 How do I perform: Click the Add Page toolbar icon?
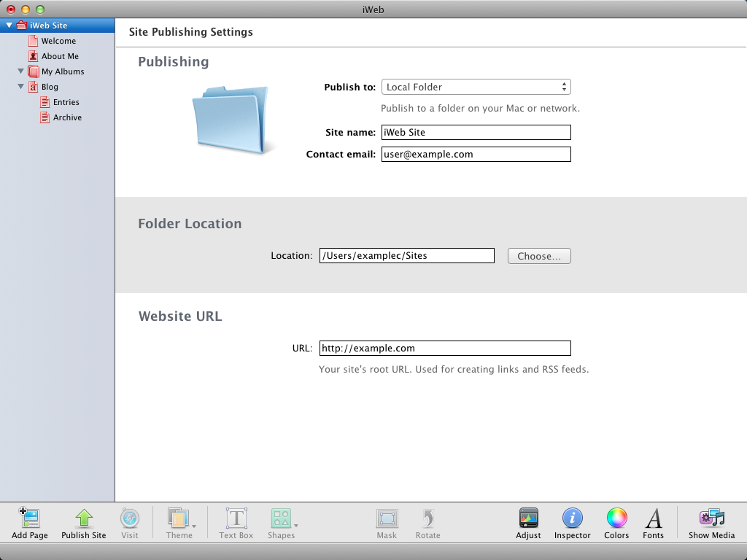pyautogui.click(x=29, y=518)
